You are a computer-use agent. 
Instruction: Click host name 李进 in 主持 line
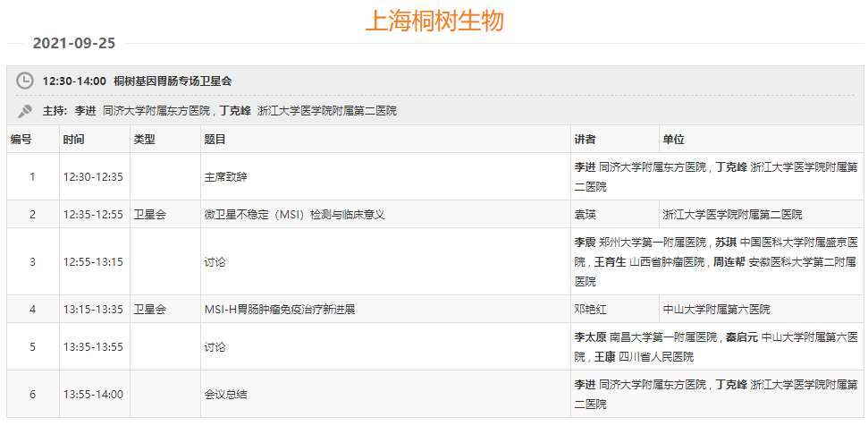click(x=85, y=111)
